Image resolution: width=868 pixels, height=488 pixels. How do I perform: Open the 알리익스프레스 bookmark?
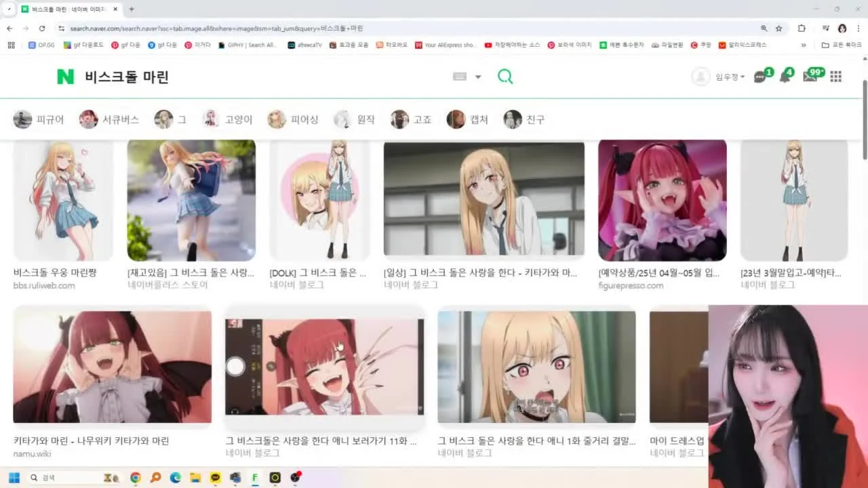tap(743, 45)
